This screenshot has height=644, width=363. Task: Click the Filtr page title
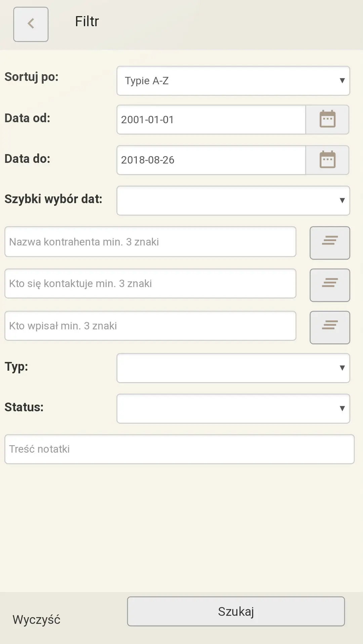87,21
